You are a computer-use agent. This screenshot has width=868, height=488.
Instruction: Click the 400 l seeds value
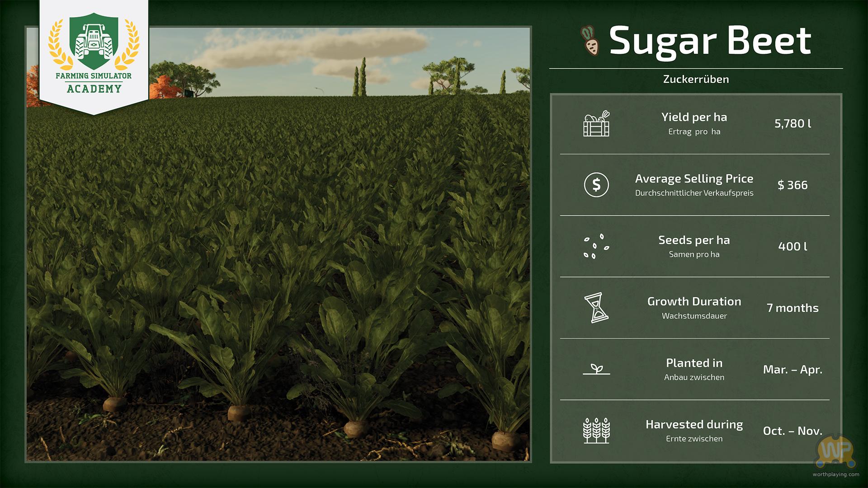coord(793,246)
